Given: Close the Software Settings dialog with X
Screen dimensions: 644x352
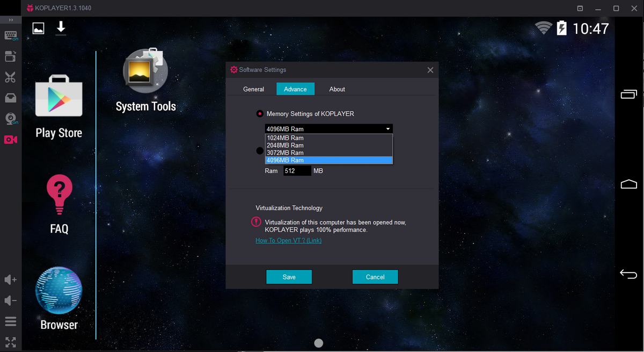Looking at the screenshot, I should 430,70.
